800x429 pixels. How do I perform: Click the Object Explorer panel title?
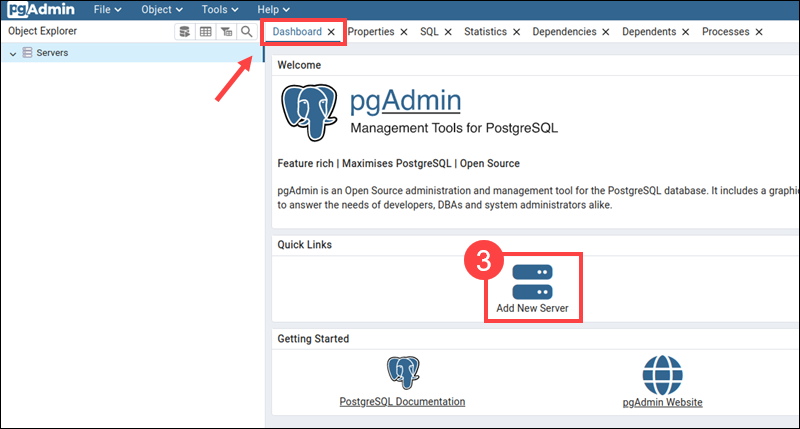click(42, 31)
